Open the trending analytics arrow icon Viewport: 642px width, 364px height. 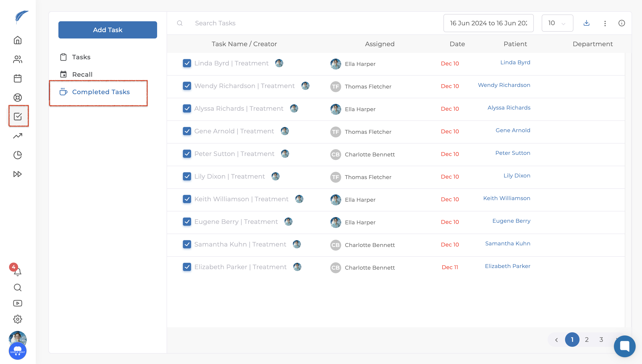(x=17, y=136)
